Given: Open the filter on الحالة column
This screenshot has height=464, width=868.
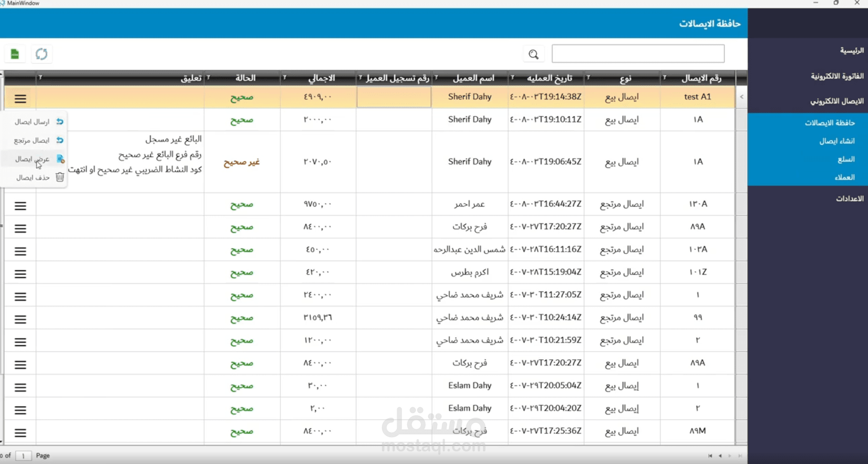Looking at the screenshot, I should (x=209, y=78).
